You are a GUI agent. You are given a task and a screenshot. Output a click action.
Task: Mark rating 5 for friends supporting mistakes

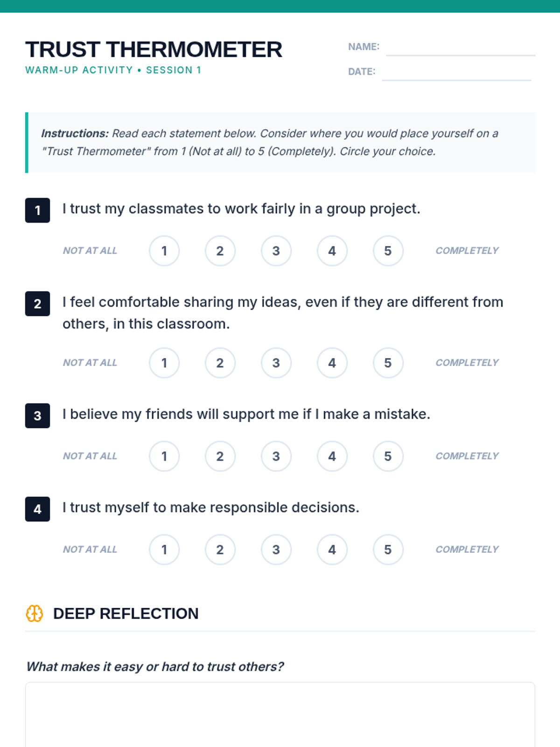tap(388, 456)
